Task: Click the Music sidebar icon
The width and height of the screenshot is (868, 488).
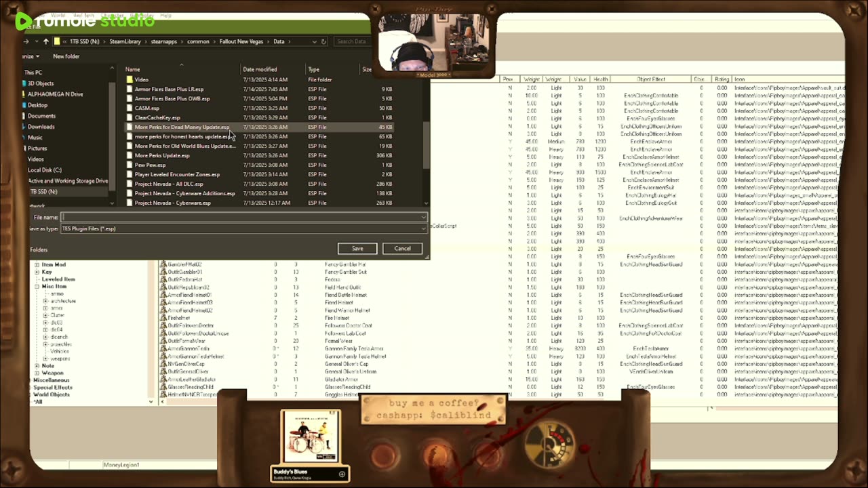Action: tap(22, 138)
